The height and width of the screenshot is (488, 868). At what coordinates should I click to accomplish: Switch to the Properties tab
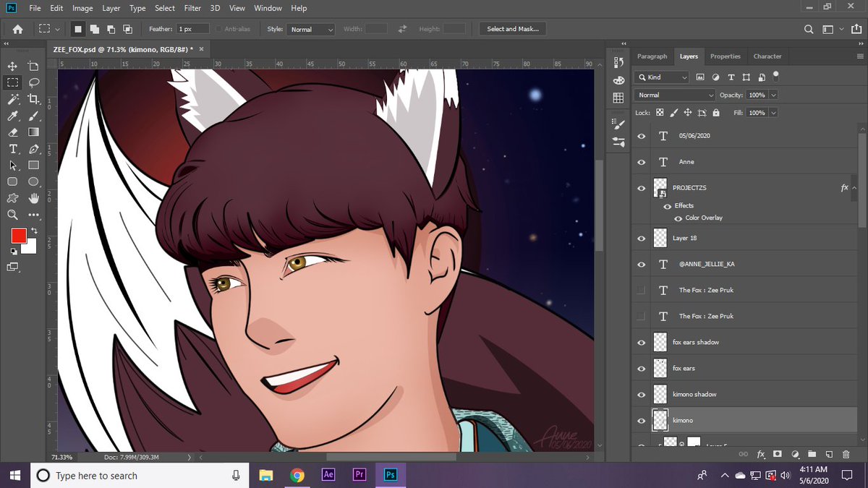point(726,56)
